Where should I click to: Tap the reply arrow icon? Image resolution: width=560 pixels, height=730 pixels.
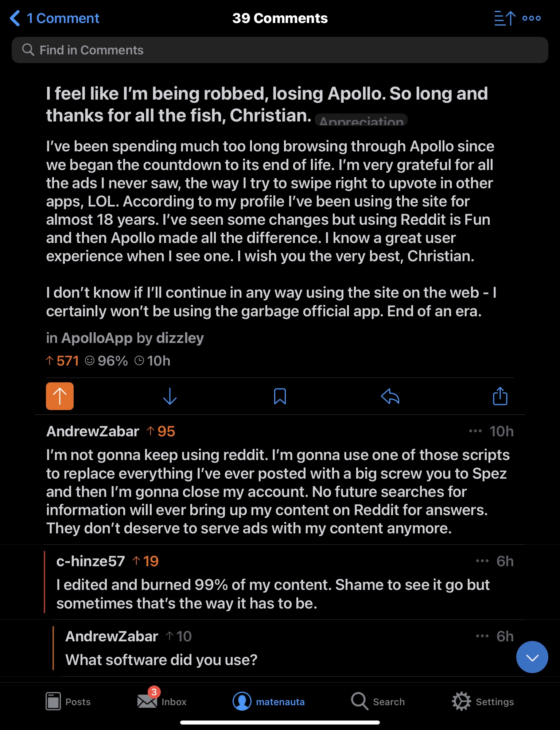390,396
